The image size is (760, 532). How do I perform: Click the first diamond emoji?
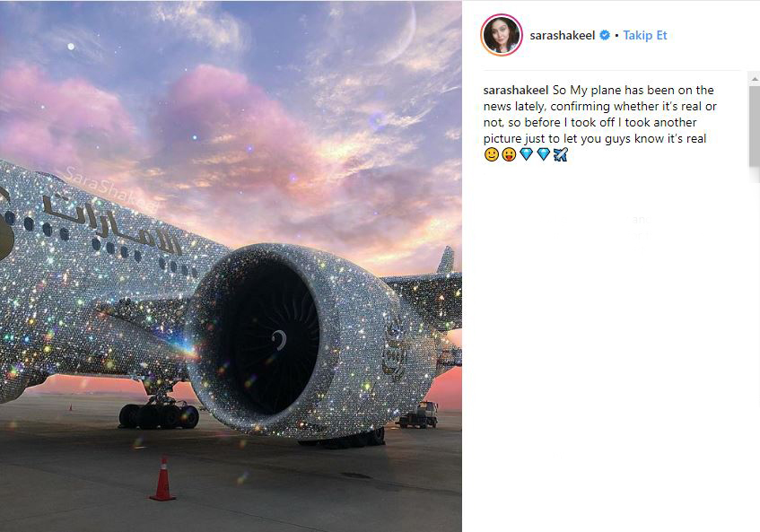click(x=527, y=154)
